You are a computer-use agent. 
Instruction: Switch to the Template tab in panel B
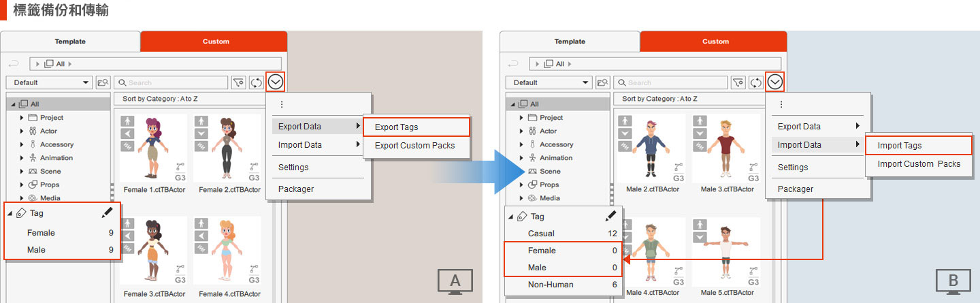click(570, 42)
